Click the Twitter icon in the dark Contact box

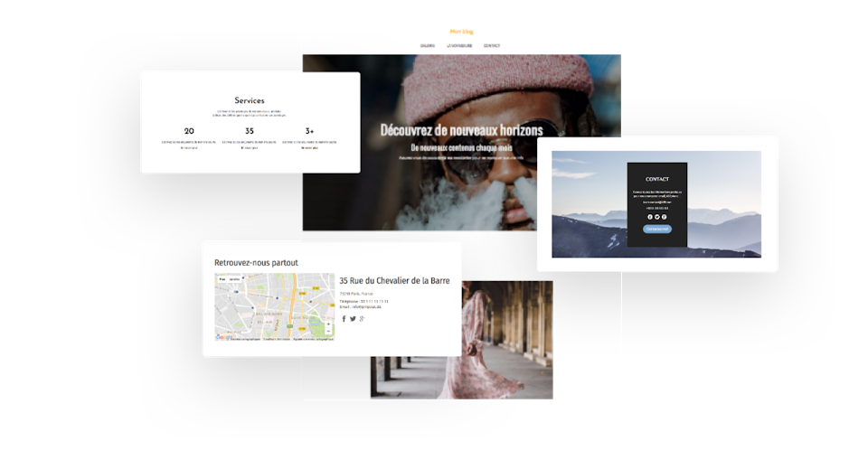[657, 217]
